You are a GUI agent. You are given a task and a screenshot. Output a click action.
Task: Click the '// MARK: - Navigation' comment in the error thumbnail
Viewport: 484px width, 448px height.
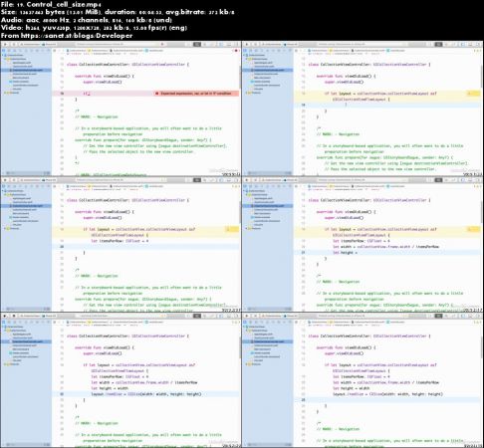(x=97, y=116)
